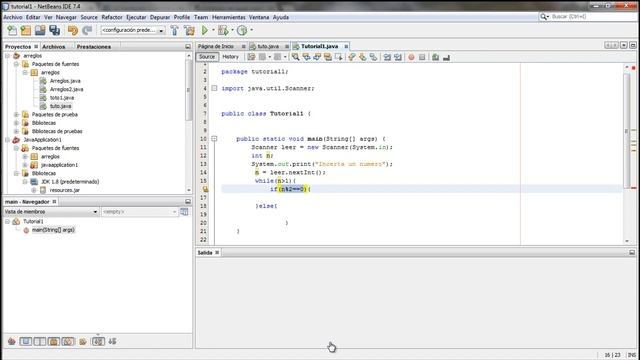Click the Build Project hammer icon

click(175, 30)
